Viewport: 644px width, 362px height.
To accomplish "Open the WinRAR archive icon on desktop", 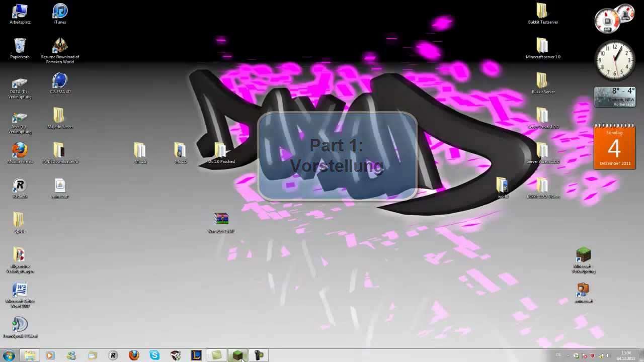I will pyautogui.click(x=221, y=223).
